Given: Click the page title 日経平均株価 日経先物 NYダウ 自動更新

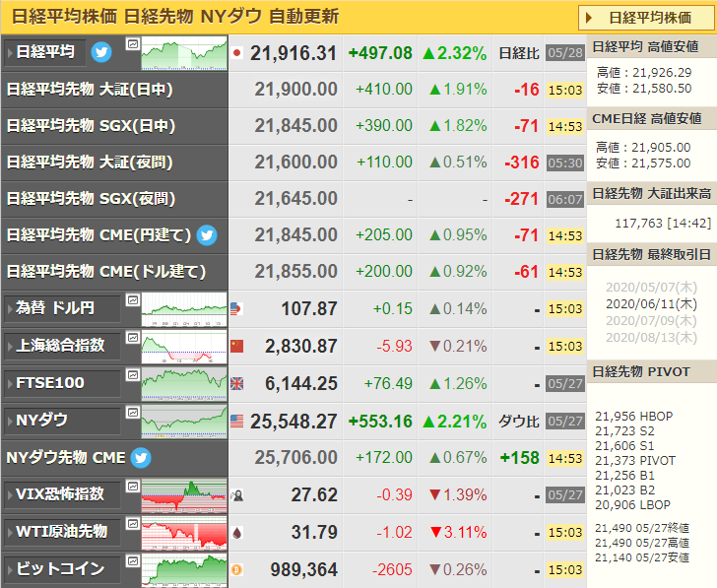Looking at the screenshot, I should point(174,17).
